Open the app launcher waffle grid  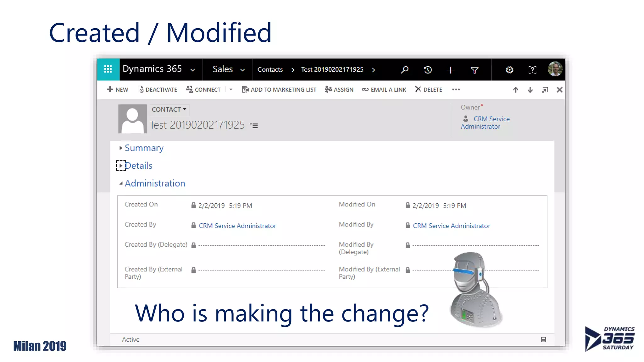[108, 69]
